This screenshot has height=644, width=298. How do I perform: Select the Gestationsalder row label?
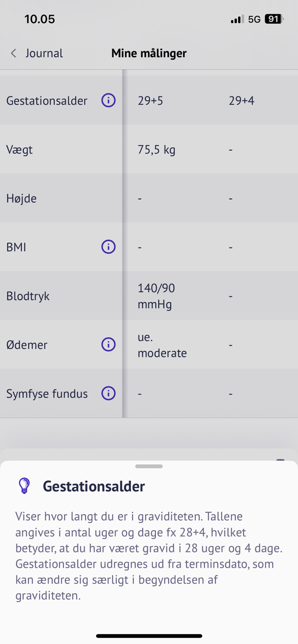pyautogui.click(x=47, y=101)
